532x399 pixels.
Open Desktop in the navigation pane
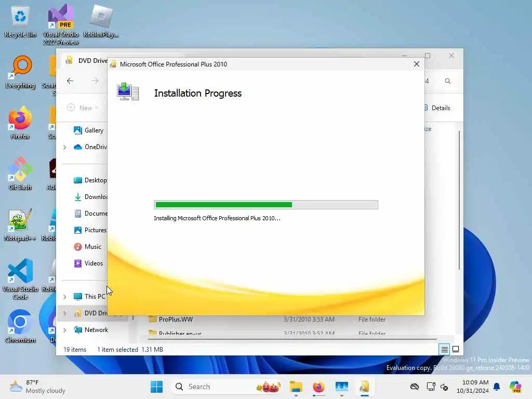90,180
